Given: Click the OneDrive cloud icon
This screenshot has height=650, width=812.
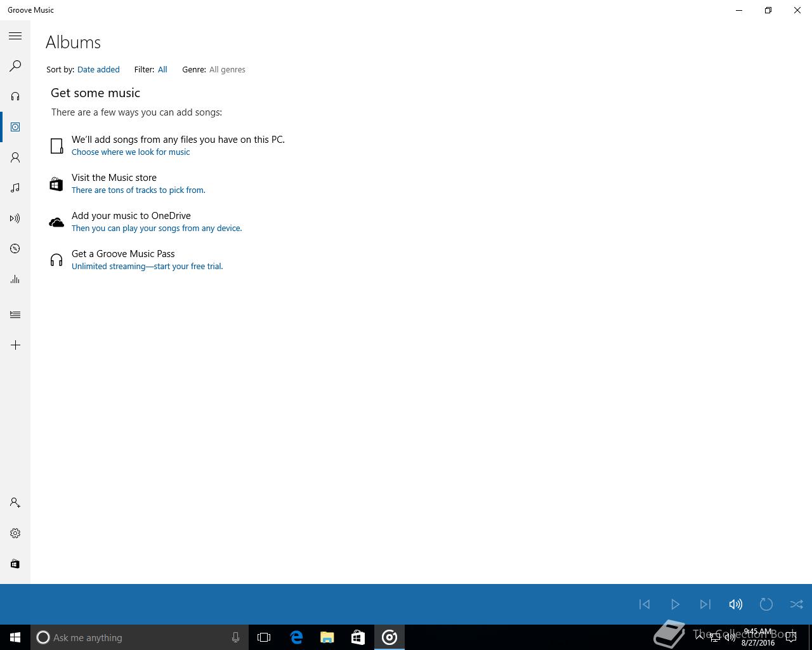Looking at the screenshot, I should [56, 222].
